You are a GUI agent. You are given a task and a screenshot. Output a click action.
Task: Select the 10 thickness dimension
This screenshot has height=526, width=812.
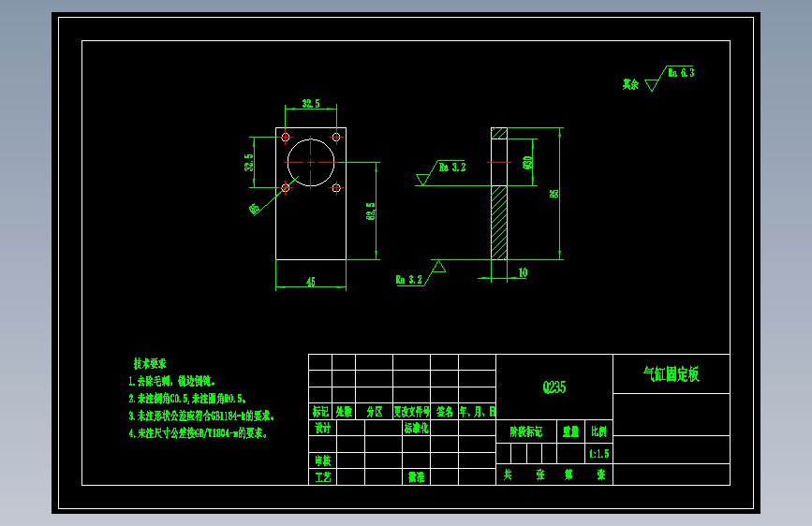(523, 272)
